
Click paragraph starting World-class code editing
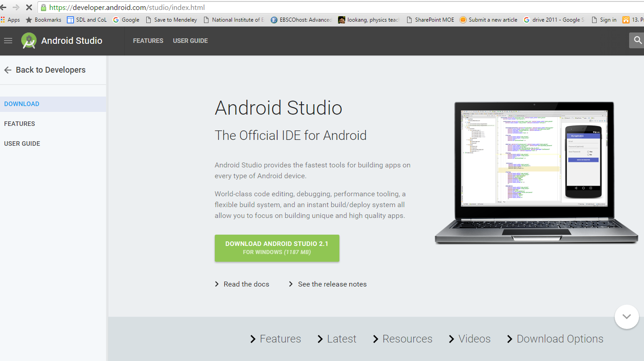(310, 205)
